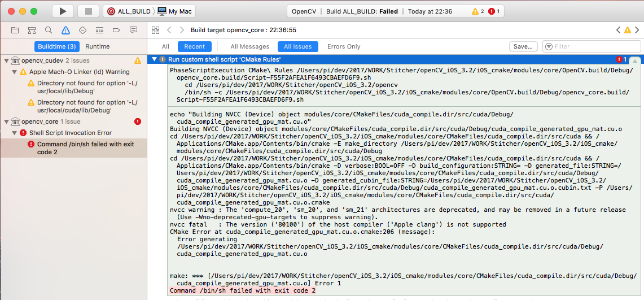Choose the My Mac destination

(x=174, y=11)
